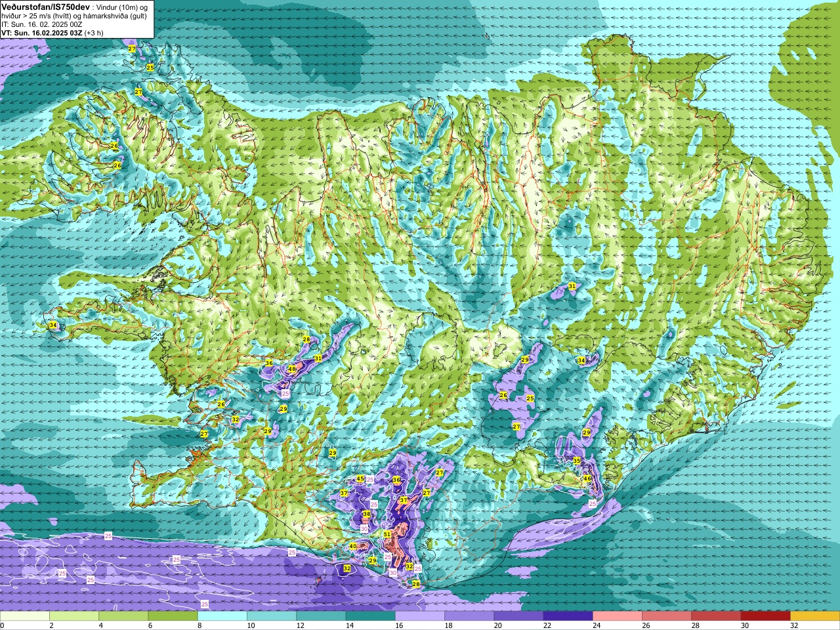Click the 0–2 pale yellow legend swatch
840x630 pixels.
[x=25, y=616]
